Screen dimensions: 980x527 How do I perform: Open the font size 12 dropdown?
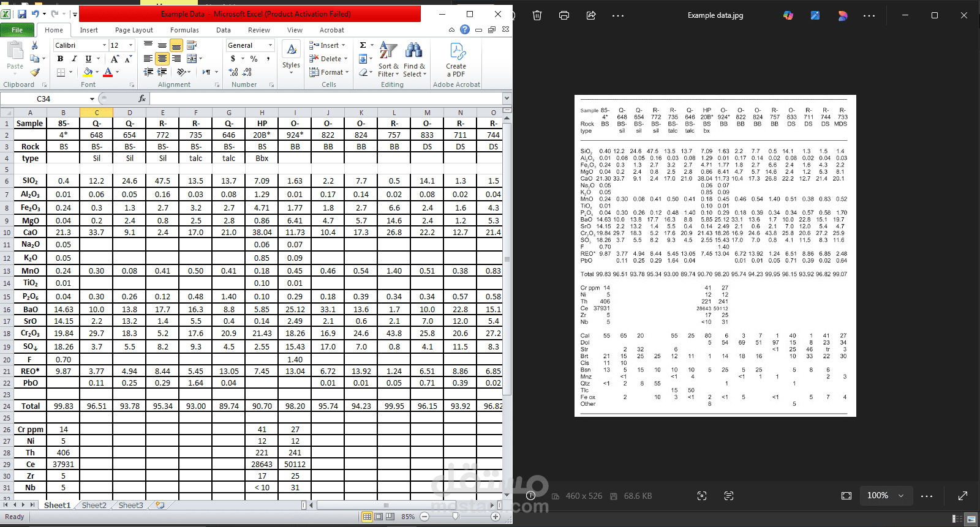point(130,45)
